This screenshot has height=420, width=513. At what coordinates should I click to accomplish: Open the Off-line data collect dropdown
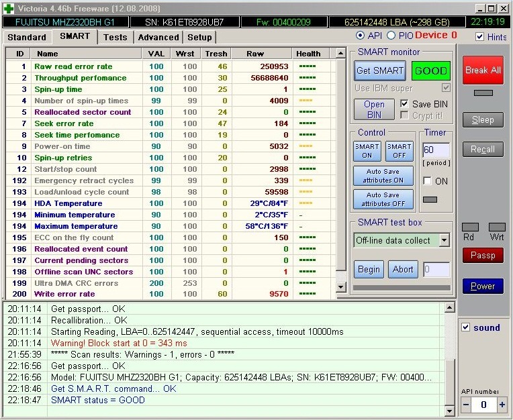pyautogui.click(x=444, y=240)
